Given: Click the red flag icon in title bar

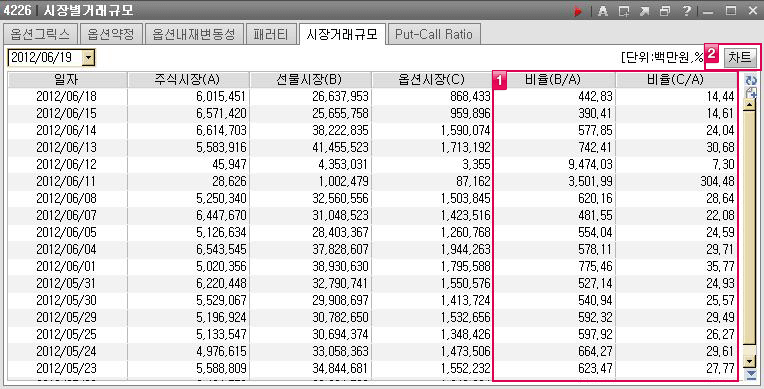Looking at the screenshot, I should pyautogui.click(x=578, y=11).
